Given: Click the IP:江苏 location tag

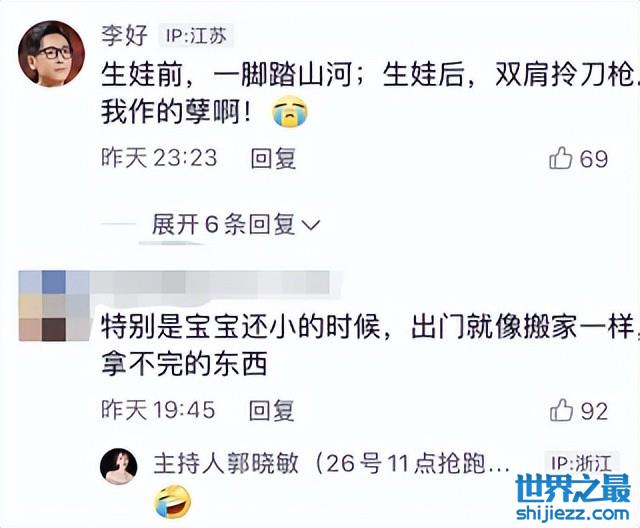Looking at the screenshot, I should coord(196,36).
